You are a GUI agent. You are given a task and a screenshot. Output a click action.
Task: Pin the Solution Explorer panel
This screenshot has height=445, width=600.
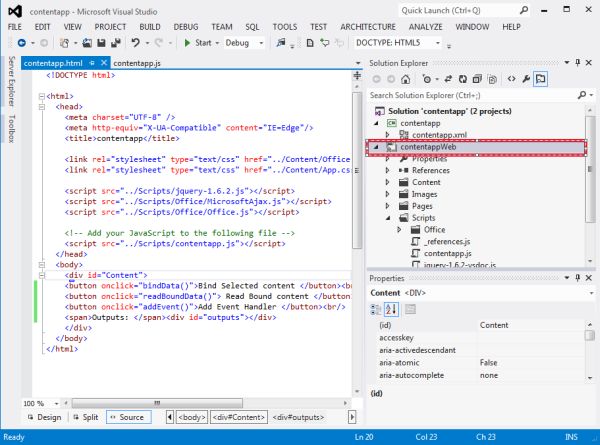[x=578, y=63]
